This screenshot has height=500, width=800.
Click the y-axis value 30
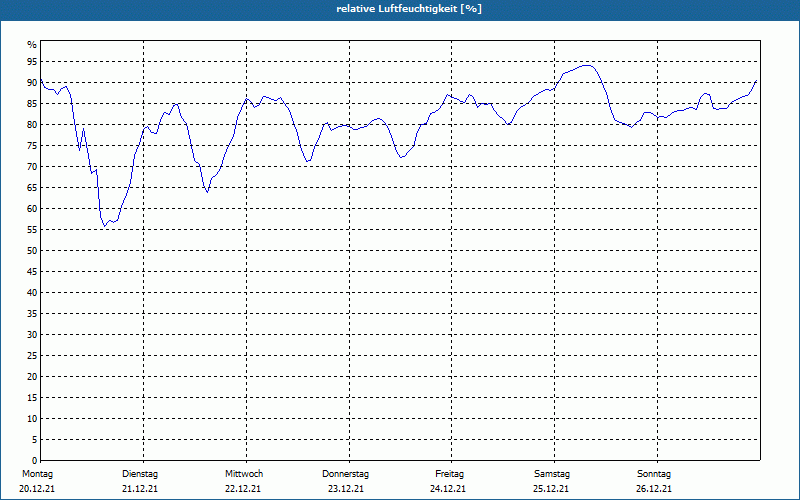tap(32, 335)
